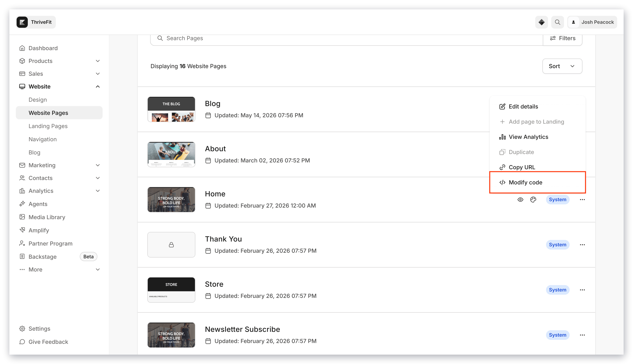
Task: Expand the Sales menu chevron
Action: 98,74
